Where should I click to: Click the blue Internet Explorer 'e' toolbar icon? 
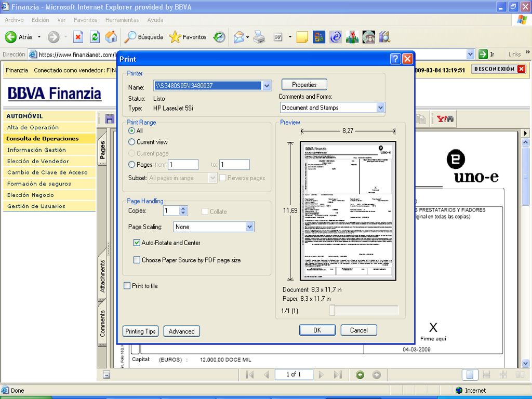(x=336, y=37)
